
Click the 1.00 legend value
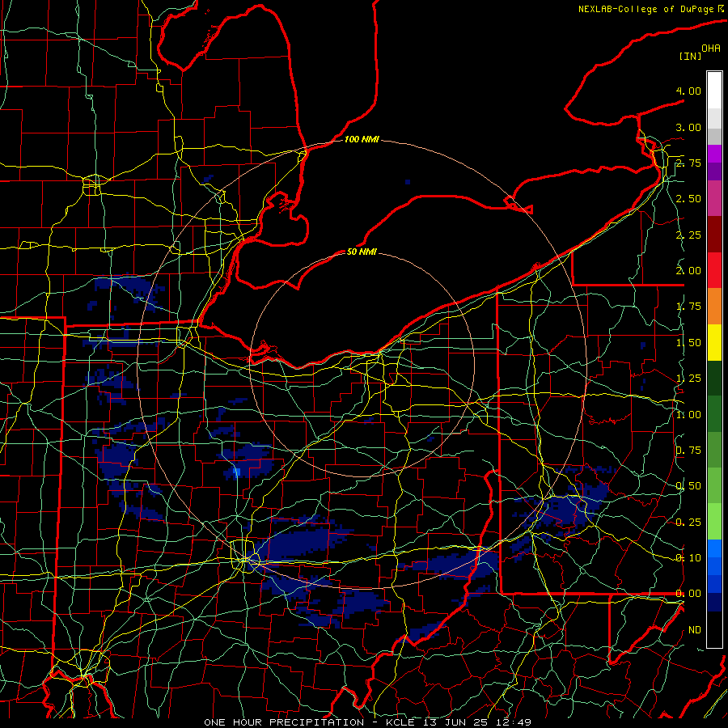click(688, 415)
